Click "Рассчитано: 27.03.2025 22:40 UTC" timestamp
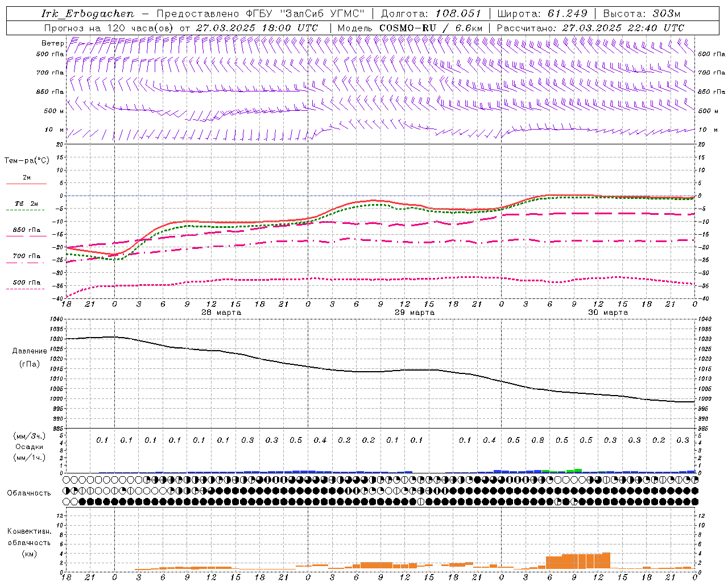 pos(590,28)
